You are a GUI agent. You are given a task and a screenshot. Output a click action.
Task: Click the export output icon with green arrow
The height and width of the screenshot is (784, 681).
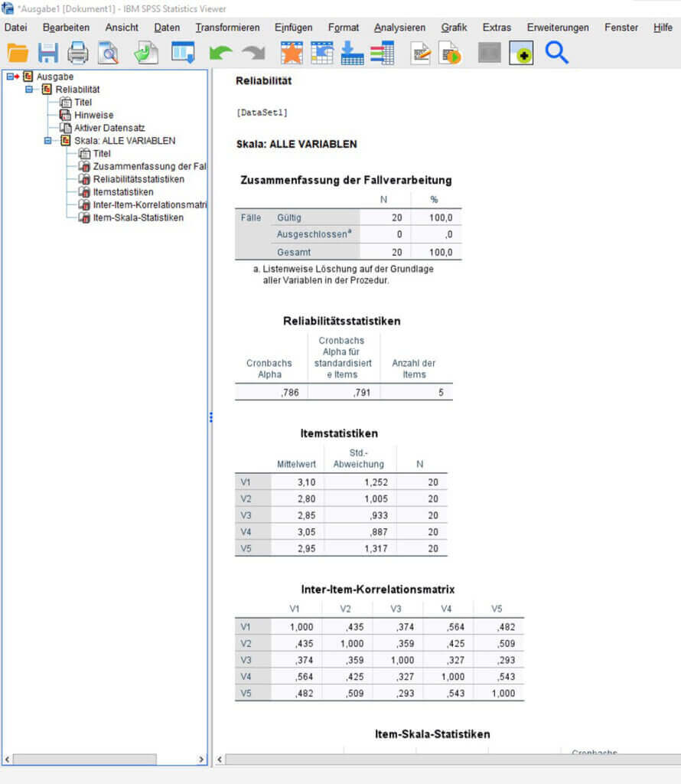click(x=145, y=53)
